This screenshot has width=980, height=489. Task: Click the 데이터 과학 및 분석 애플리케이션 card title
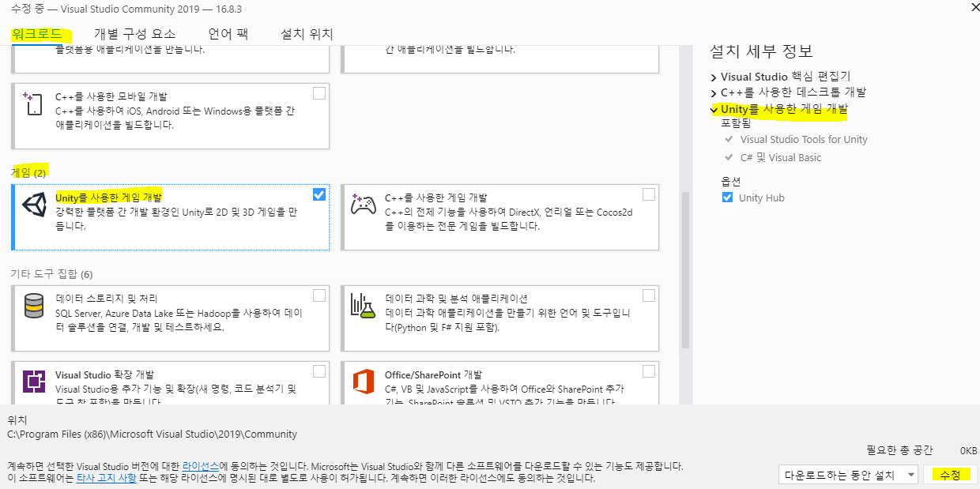click(x=457, y=299)
